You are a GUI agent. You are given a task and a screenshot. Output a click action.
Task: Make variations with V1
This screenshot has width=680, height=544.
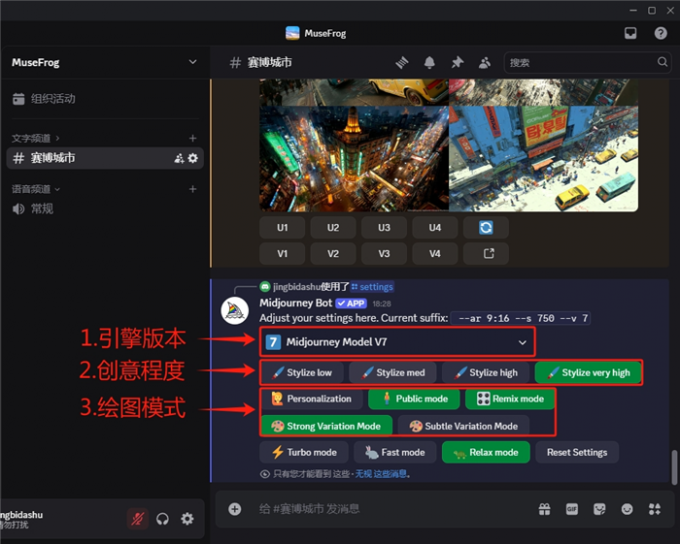point(282,253)
